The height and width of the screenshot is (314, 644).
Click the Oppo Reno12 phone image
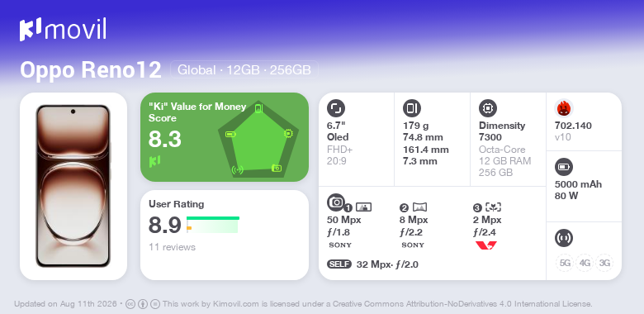click(x=73, y=186)
